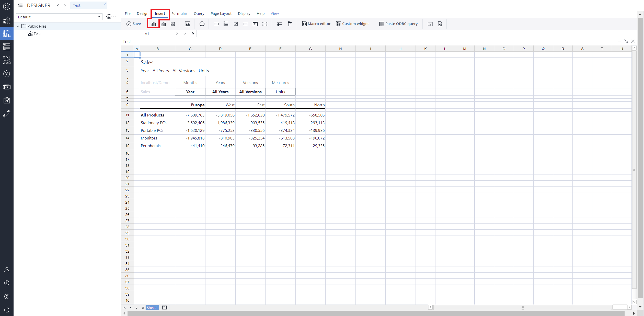Insert an image from the toolbar
Image resolution: width=644 pixels, height=316 pixels.
(x=188, y=24)
